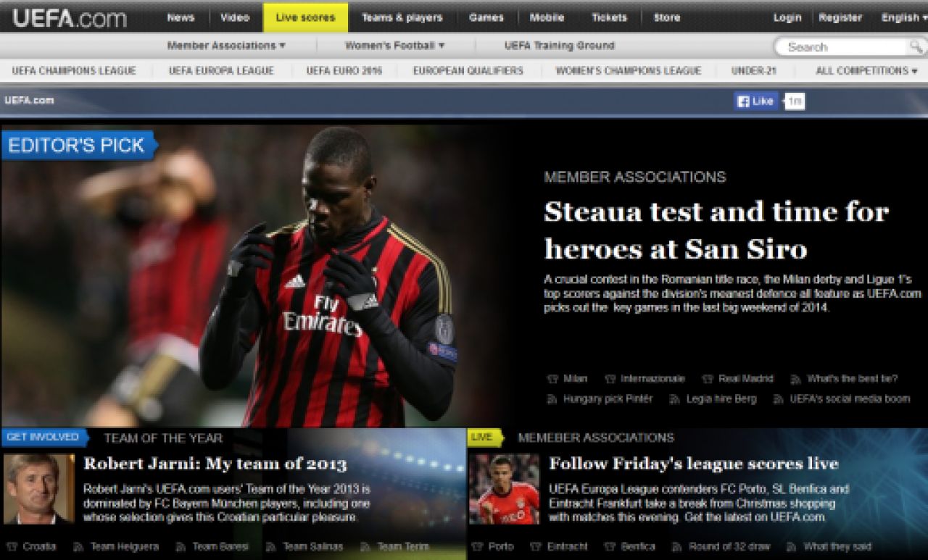Open the Team Terim link
This screenshot has height=560, width=928.
[403, 547]
